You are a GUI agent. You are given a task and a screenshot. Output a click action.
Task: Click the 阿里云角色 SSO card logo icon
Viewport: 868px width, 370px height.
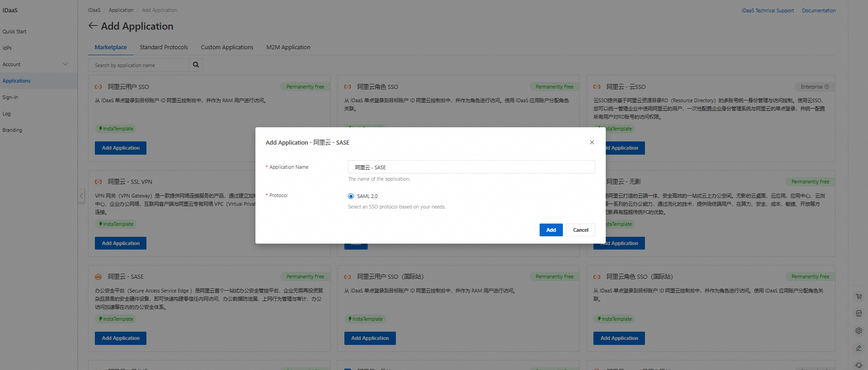[x=348, y=87]
